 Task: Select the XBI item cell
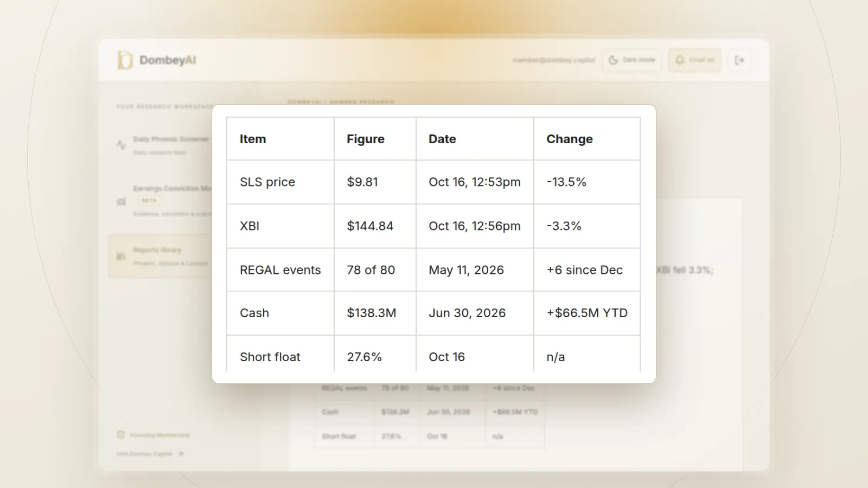coord(280,226)
